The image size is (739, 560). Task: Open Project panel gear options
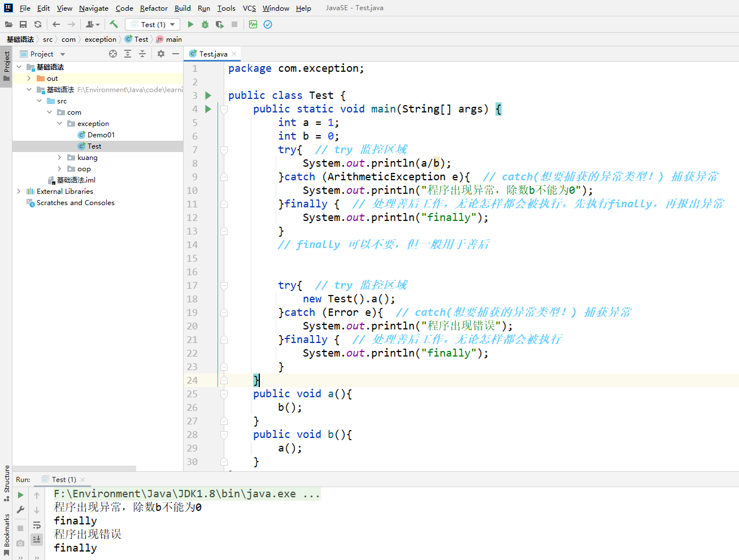[x=161, y=54]
